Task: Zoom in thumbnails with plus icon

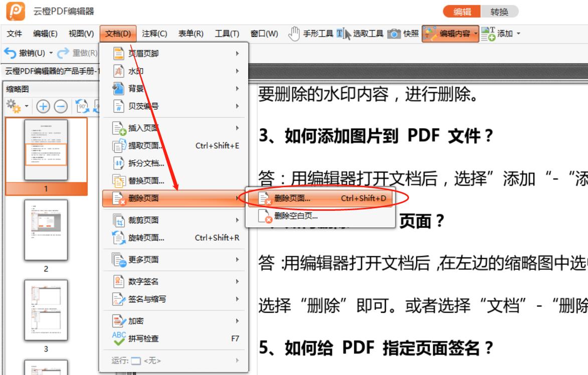Action: tap(43, 107)
